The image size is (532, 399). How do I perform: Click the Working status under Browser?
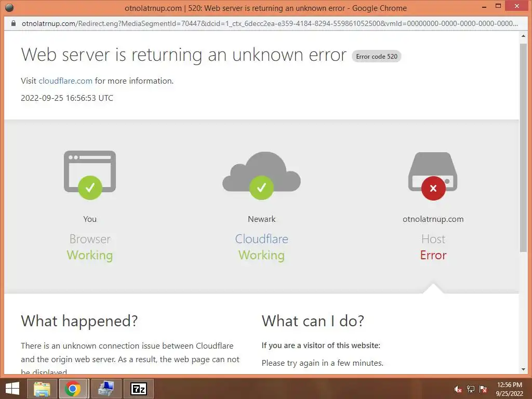tap(89, 255)
